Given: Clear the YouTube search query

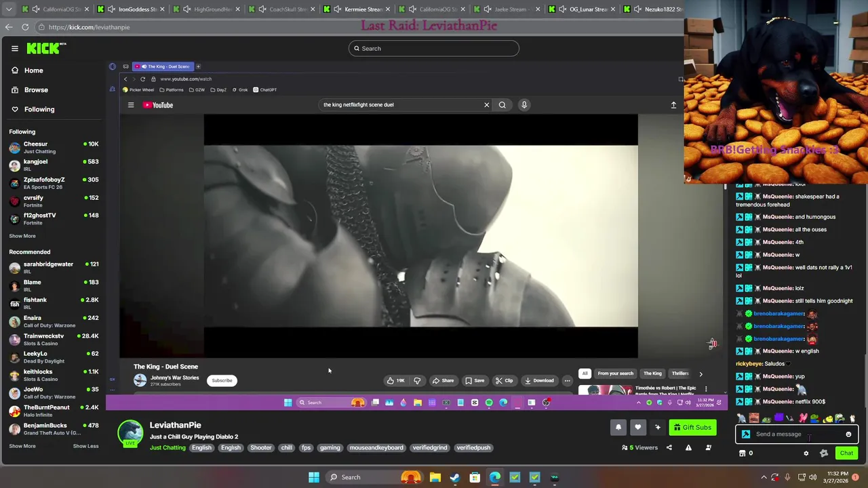Looking at the screenshot, I should (x=486, y=105).
